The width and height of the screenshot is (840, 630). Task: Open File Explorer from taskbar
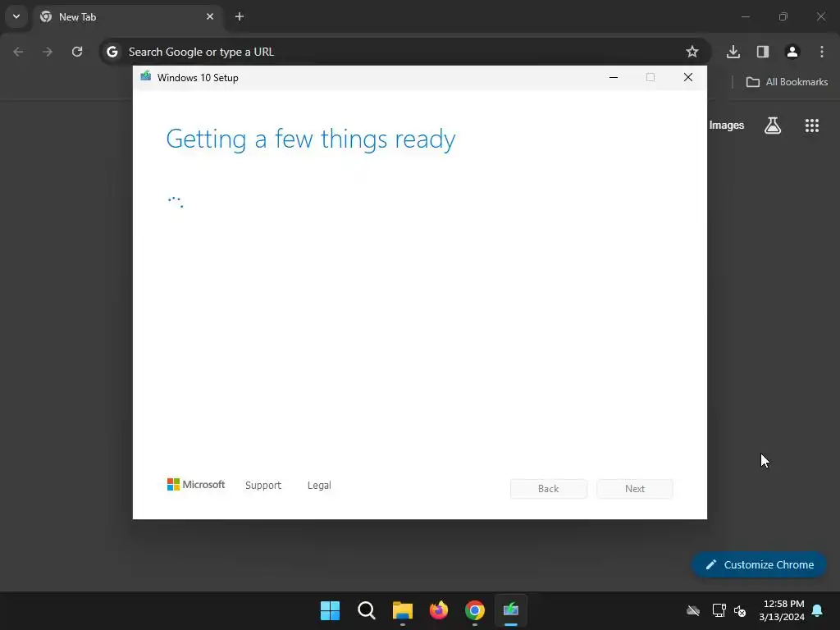[x=402, y=610]
